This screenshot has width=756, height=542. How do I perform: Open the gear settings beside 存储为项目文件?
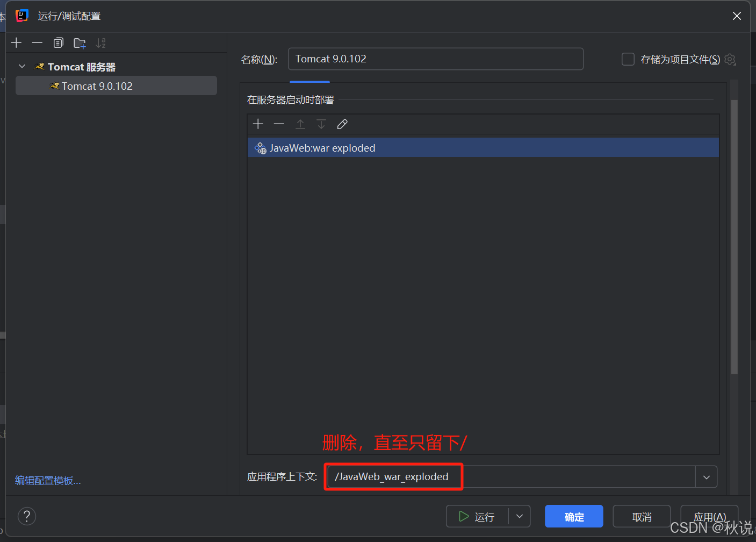730,59
